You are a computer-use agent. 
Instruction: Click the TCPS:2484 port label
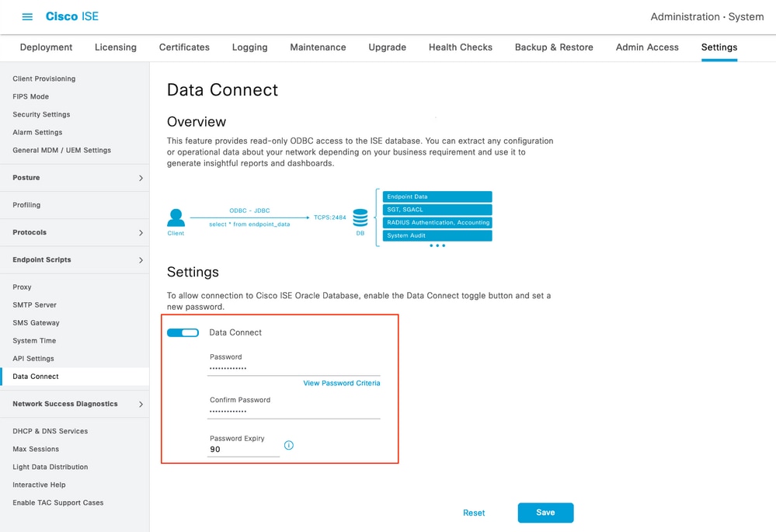(329, 217)
